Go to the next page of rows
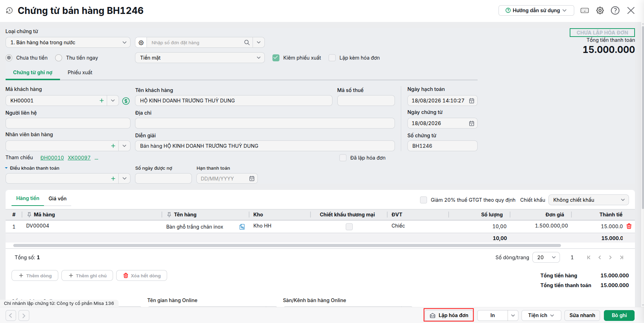This screenshot has width=644, height=323. [x=611, y=257]
